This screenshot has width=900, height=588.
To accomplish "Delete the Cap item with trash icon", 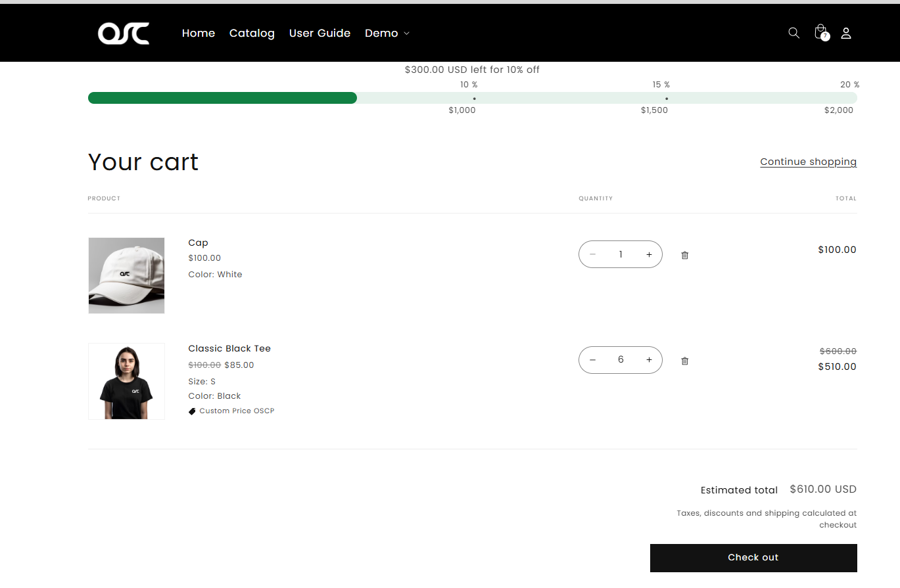I will pos(684,255).
